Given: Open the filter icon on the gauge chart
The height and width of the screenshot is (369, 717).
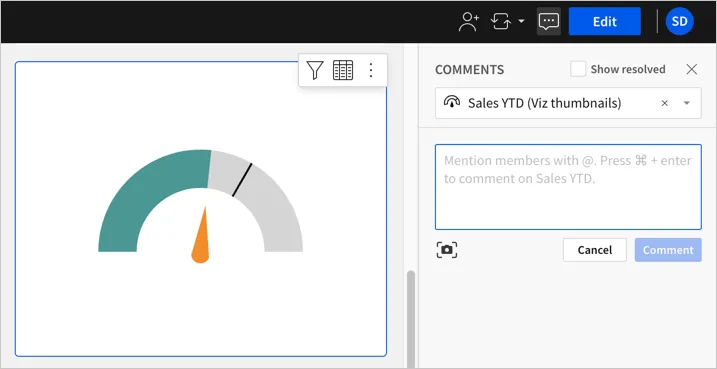Looking at the screenshot, I should tap(315, 70).
